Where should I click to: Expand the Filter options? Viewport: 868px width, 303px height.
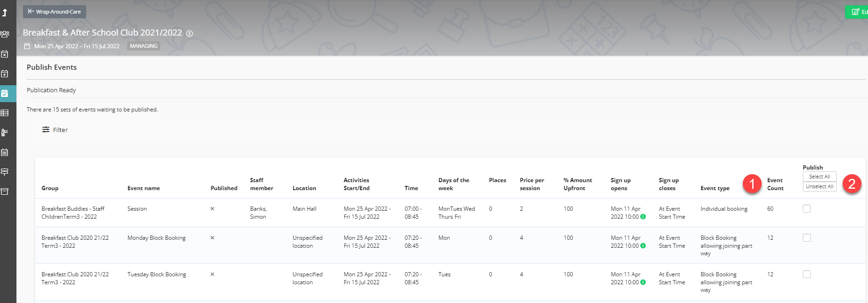point(55,130)
